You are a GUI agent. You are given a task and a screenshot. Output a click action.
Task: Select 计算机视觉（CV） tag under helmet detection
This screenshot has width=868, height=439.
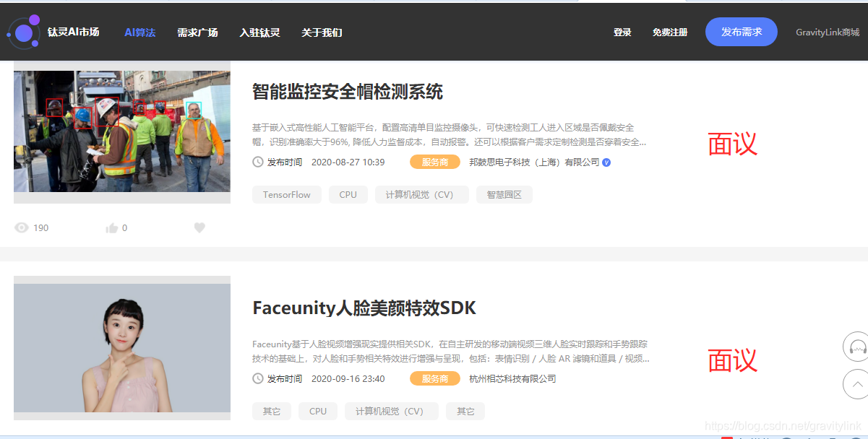click(422, 195)
